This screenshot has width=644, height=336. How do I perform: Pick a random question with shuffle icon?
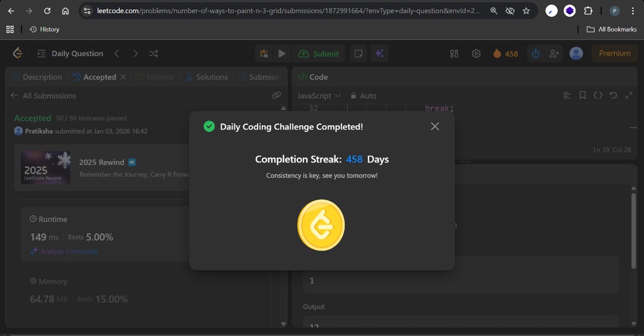coord(154,54)
